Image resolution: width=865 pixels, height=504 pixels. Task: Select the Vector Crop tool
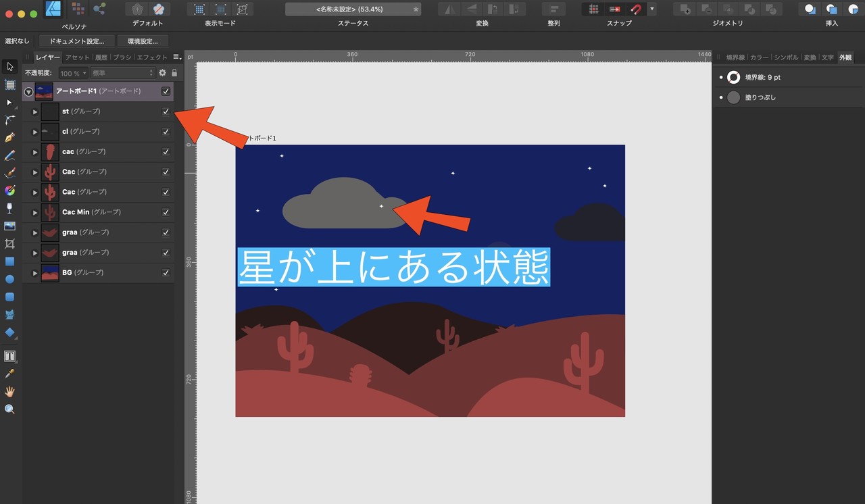click(x=9, y=243)
